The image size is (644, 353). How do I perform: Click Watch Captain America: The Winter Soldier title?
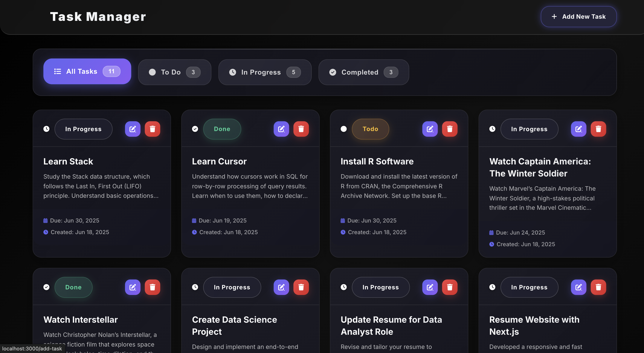[x=540, y=168]
